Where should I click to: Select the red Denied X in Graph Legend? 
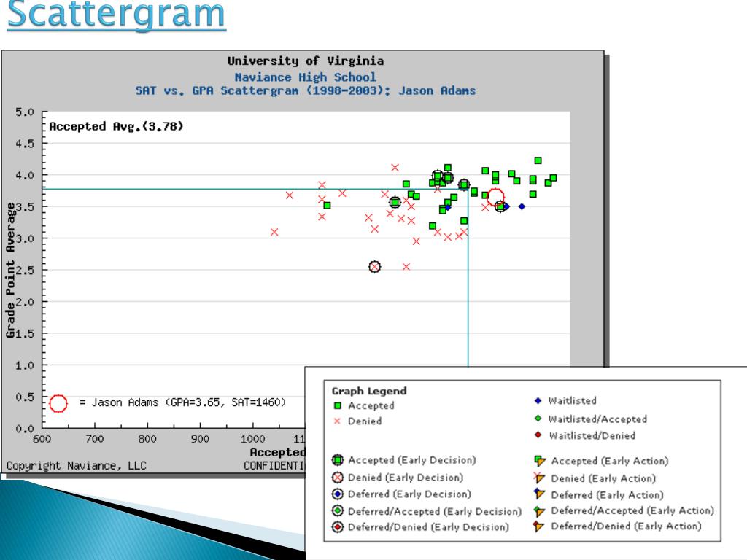(x=337, y=421)
